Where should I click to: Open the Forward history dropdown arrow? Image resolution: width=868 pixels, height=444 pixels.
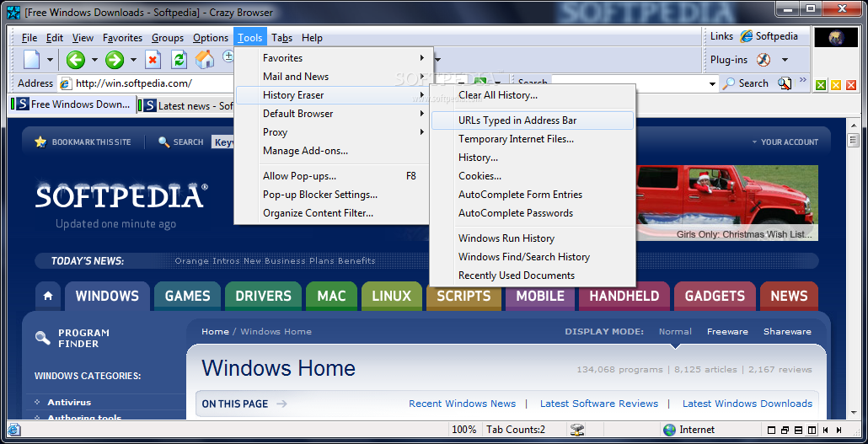[x=133, y=60]
